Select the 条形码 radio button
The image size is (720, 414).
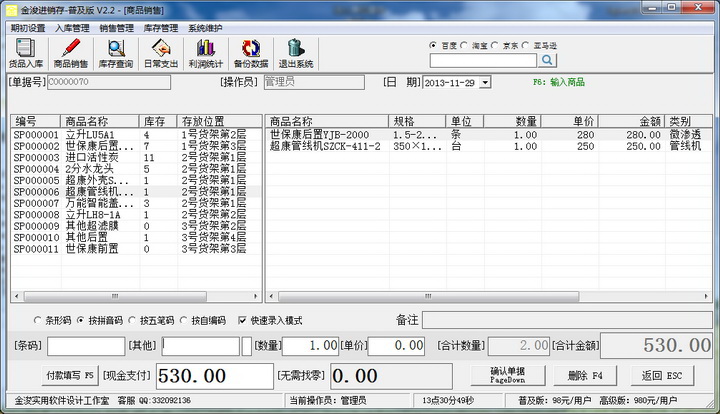[38, 321]
